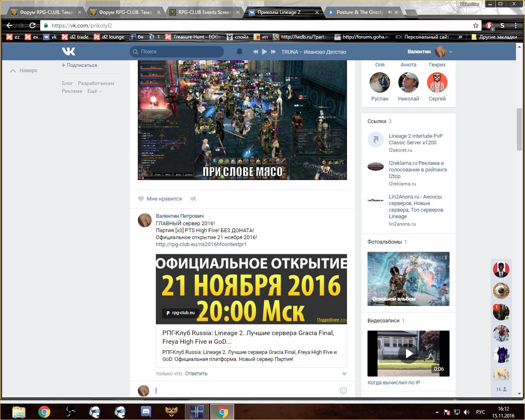The height and width of the screenshot is (420, 525).
Task: Click Ответить under the comment
Action: tap(196, 374)
